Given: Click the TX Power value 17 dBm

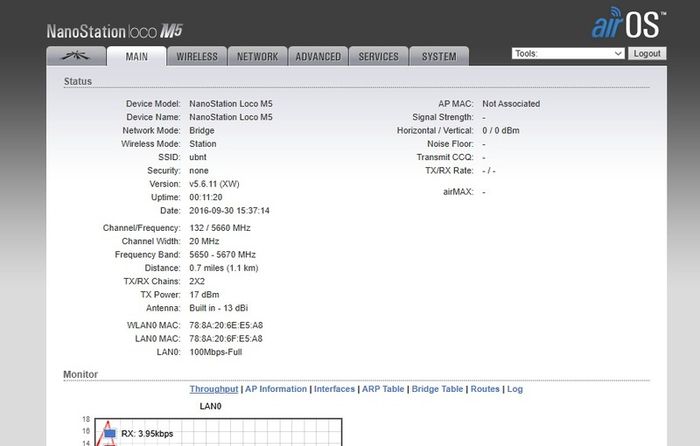Looking at the screenshot, I should tap(204, 295).
